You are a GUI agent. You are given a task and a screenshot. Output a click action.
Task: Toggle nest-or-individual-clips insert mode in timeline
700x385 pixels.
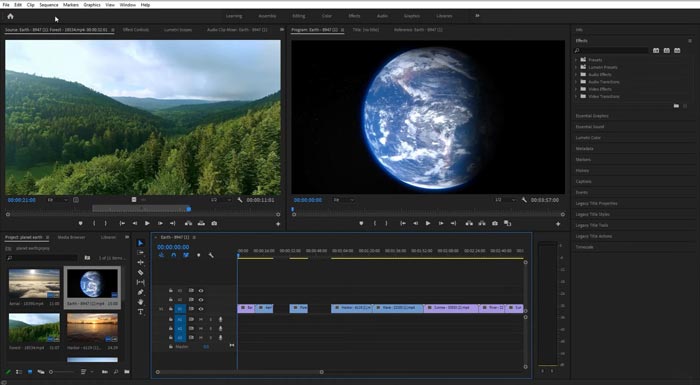[x=161, y=255]
